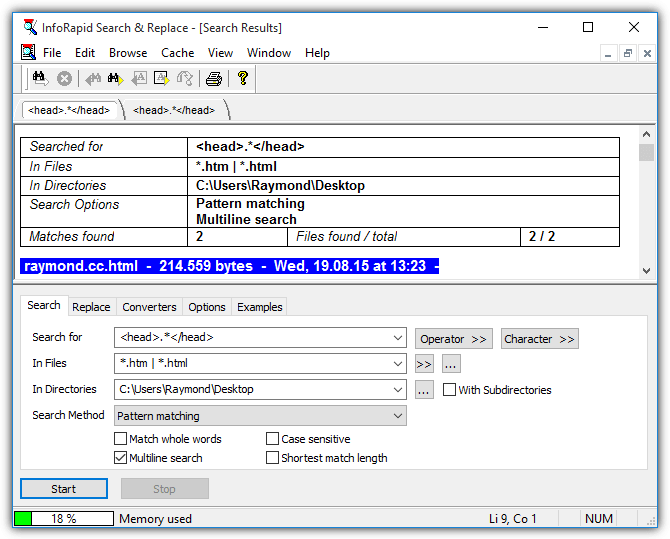Click the highlighted raymond.cc.html result line

tap(229, 266)
